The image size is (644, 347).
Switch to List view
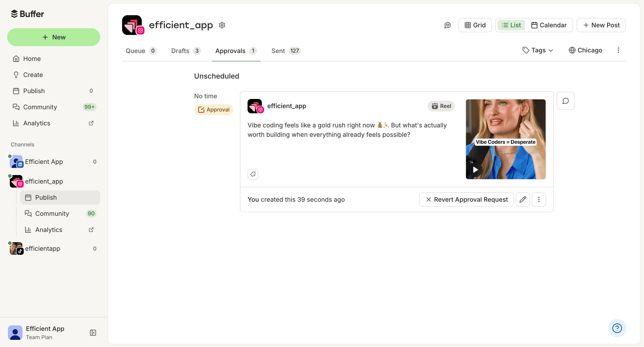click(511, 25)
